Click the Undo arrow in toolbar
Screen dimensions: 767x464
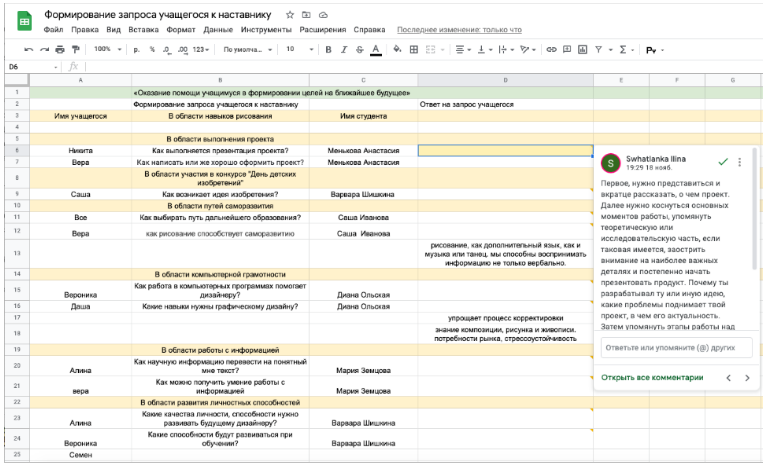click(x=28, y=49)
